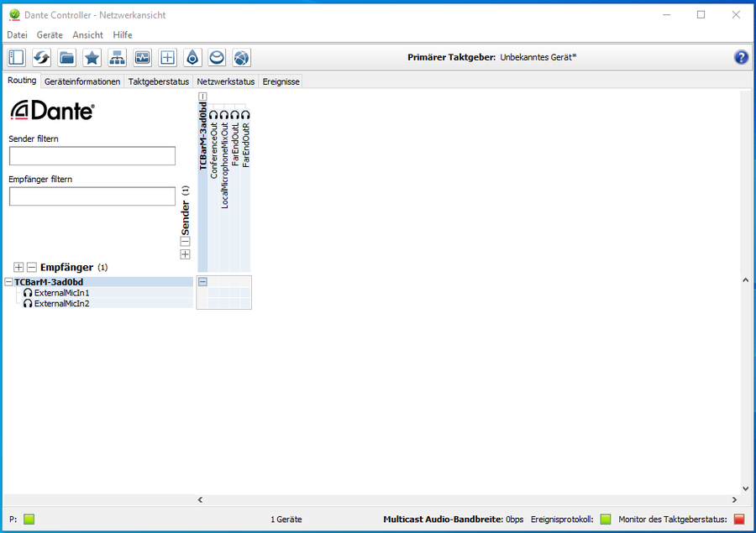Click the headset icon above ConferenceOut
This screenshot has height=533, width=756.
(213, 115)
